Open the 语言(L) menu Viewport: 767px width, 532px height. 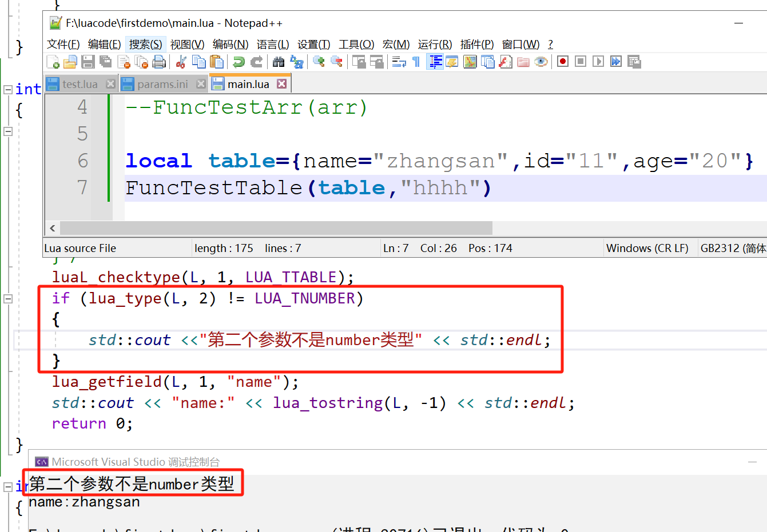[273, 44]
